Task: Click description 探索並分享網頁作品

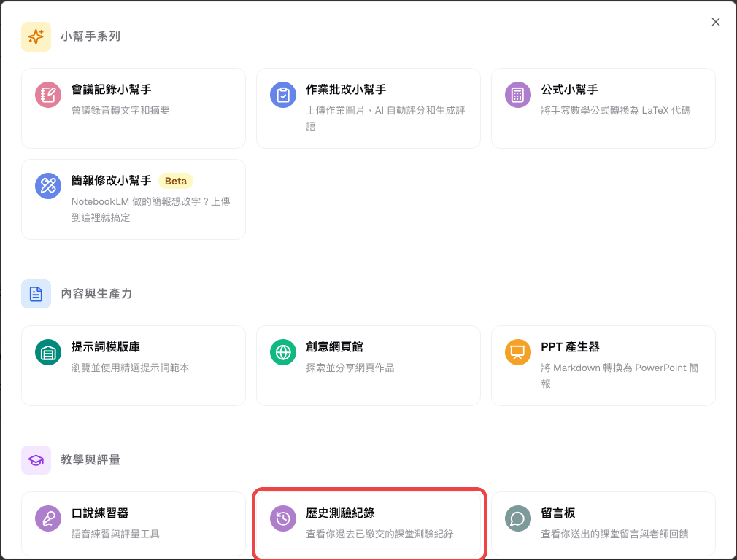Action: point(350,367)
